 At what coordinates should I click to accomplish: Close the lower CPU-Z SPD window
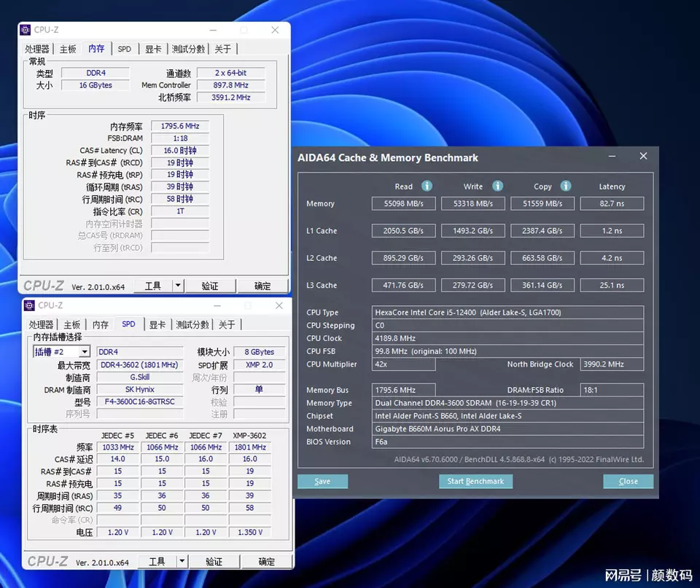click(x=279, y=305)
